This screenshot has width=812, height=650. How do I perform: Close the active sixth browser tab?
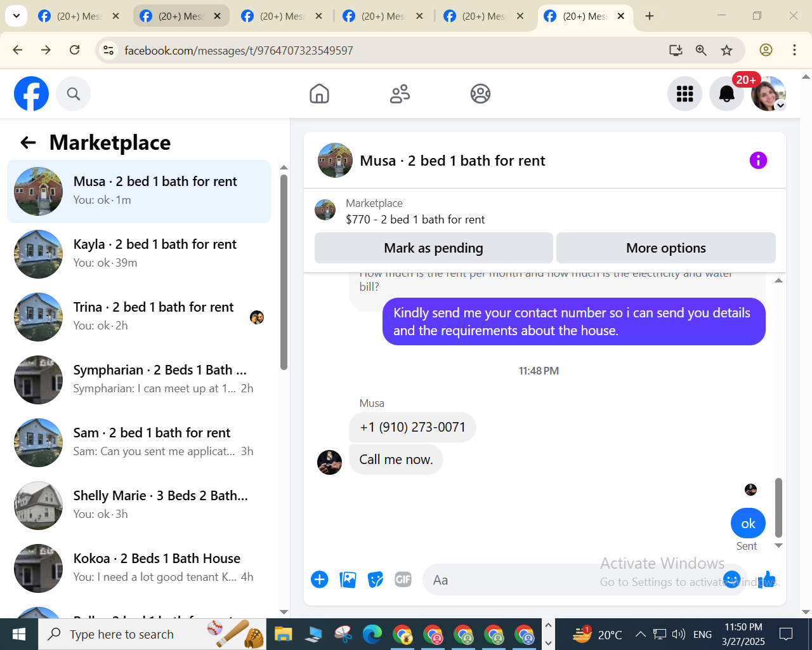coord(621,17)
